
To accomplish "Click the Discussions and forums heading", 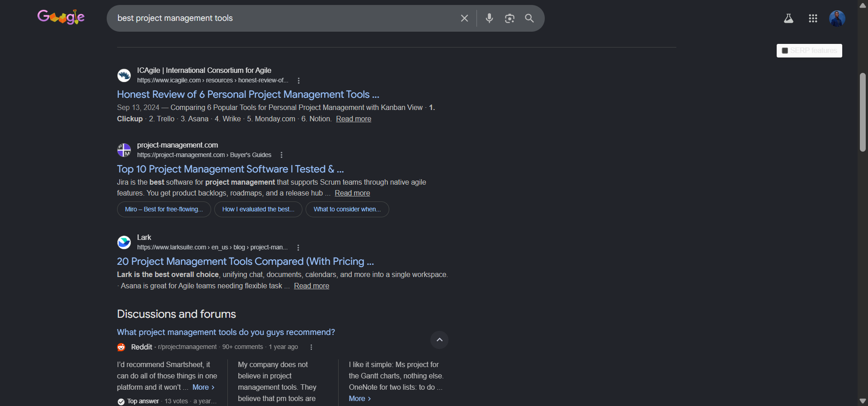I will click(x=176, y=314).
